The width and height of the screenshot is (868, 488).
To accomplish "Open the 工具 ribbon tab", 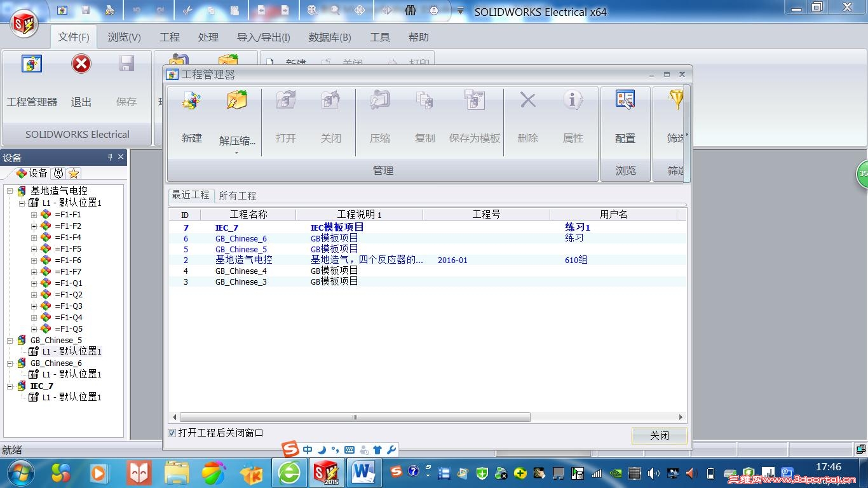I will pyautogui.click(x=380, y=37).
